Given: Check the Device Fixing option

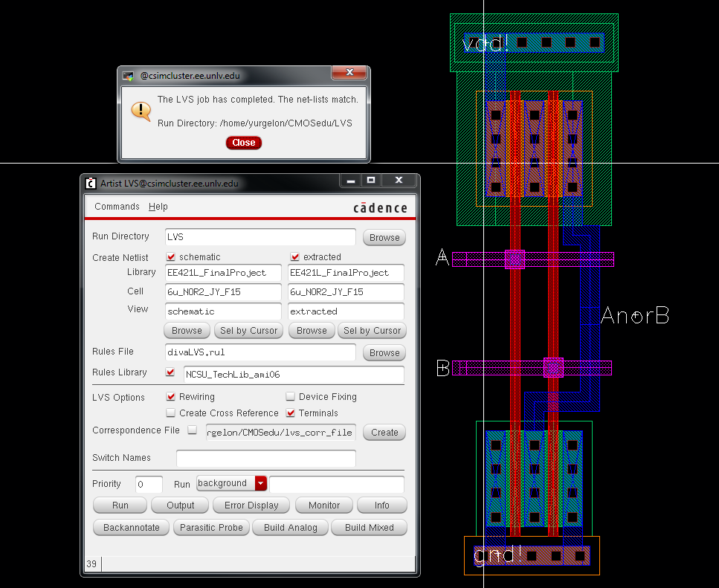Looking at the screenshot, I should [291, 397].
